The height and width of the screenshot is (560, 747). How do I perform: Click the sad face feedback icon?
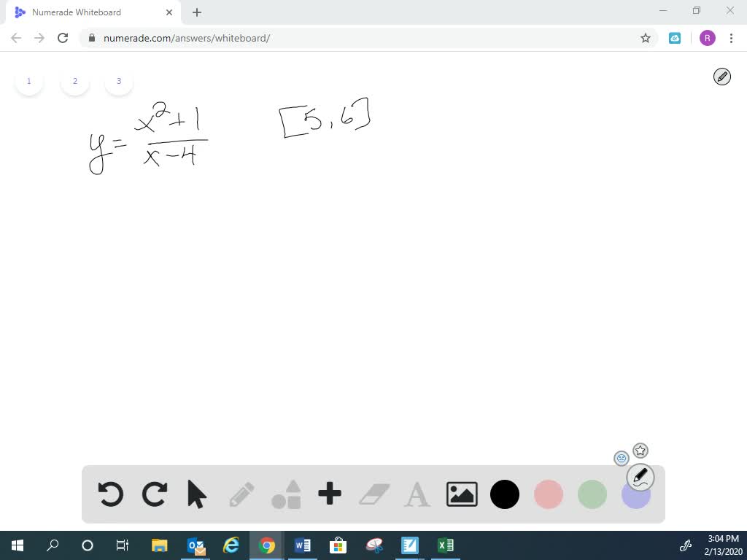click(x=622, y=458)
